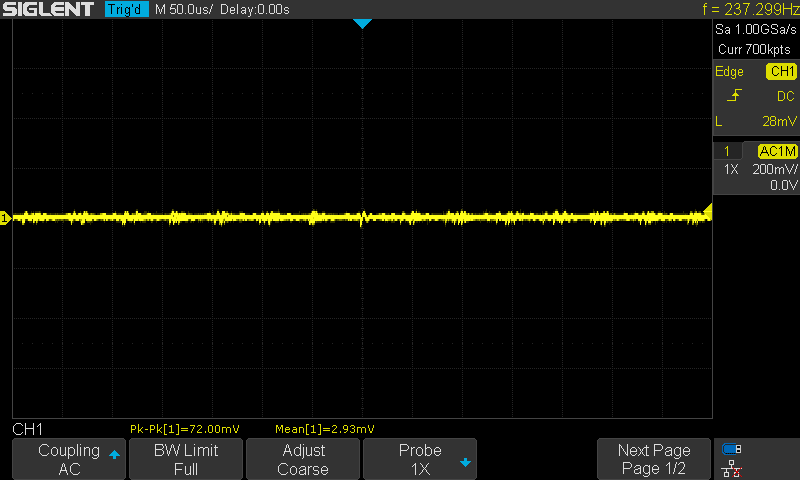Click the blue trigger position marker
Image resolution: width=800 pixels, height=480 pixels.
coord(362,23)
